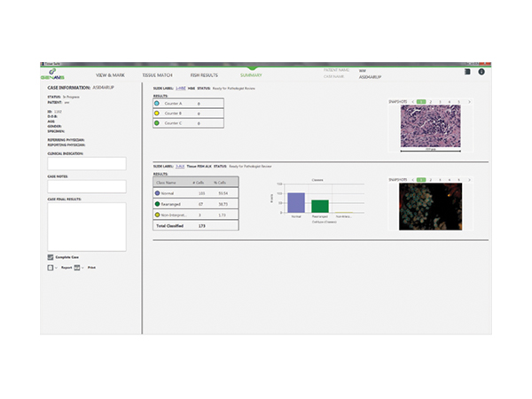The image size is (532, 399).
Task: Click the Report button label
Action: [66, 268]
